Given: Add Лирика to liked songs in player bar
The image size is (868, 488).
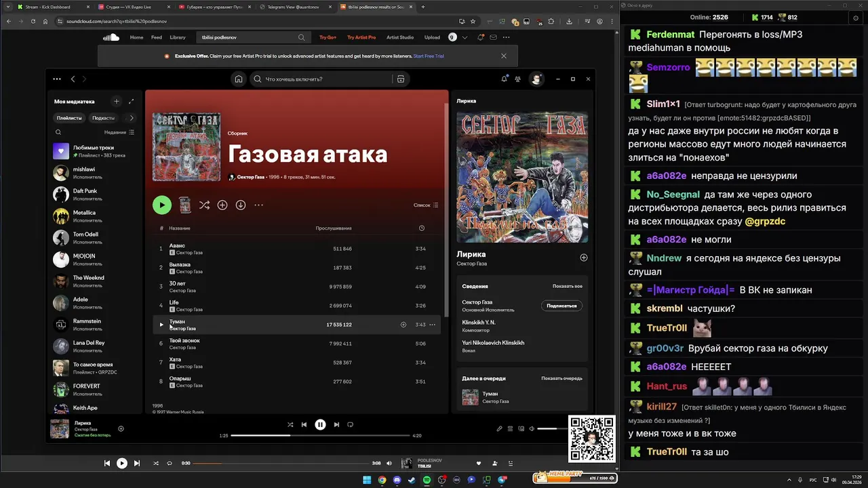Looking at the screenshot, I should tap(121, 428).
